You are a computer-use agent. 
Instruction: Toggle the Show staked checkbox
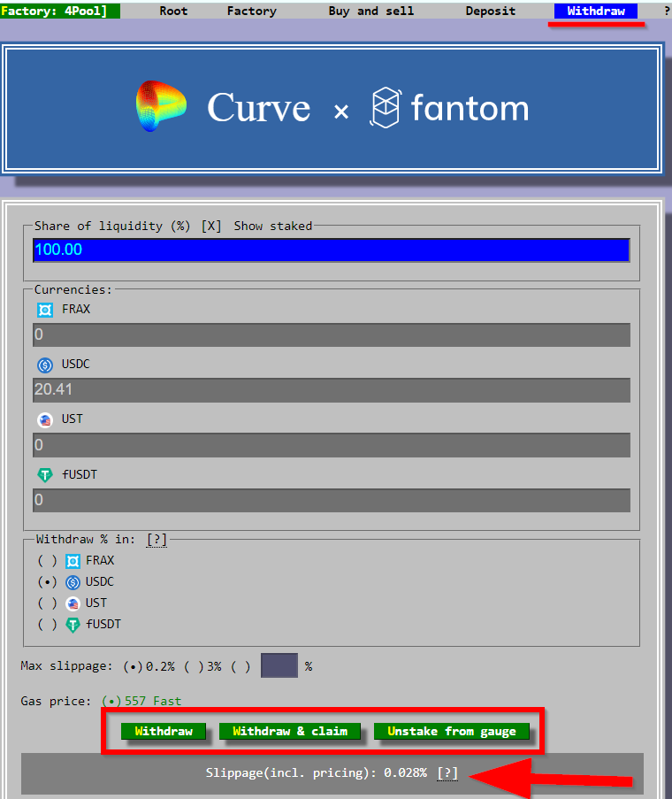click(x=211, y=226)
